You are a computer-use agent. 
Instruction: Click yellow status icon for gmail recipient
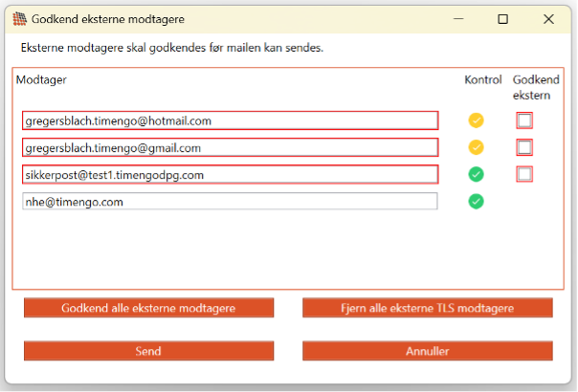(x=476, y=147)
